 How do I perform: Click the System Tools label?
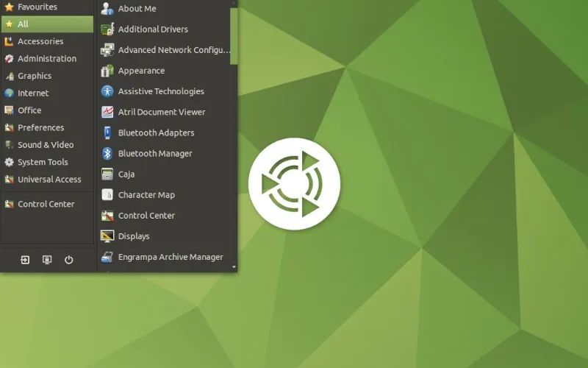pyautogui.click(x=43, y=162)
